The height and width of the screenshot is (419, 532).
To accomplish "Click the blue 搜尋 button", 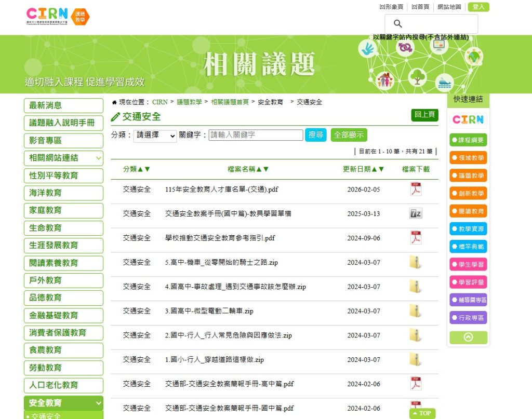I will (x=315, y=135).
